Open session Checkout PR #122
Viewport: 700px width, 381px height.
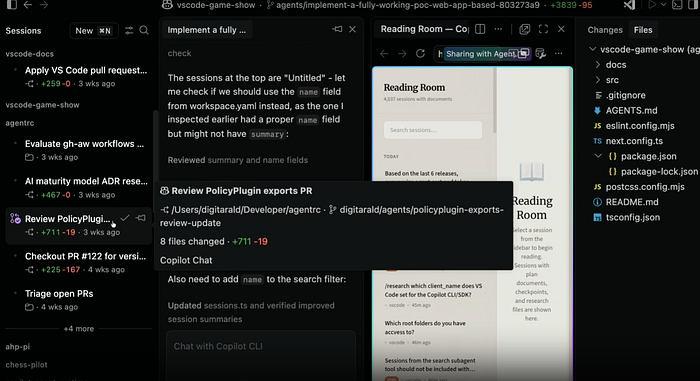[x=79, y=263]
